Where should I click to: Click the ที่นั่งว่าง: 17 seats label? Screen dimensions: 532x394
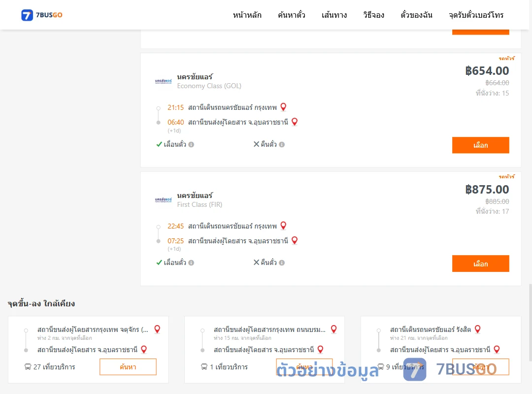(x=492, y=211)
